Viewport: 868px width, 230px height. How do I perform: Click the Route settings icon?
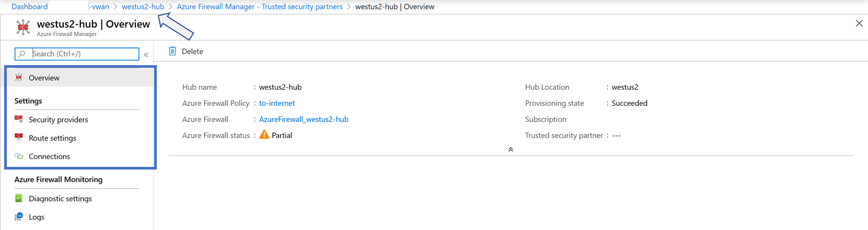pos(19,138)
